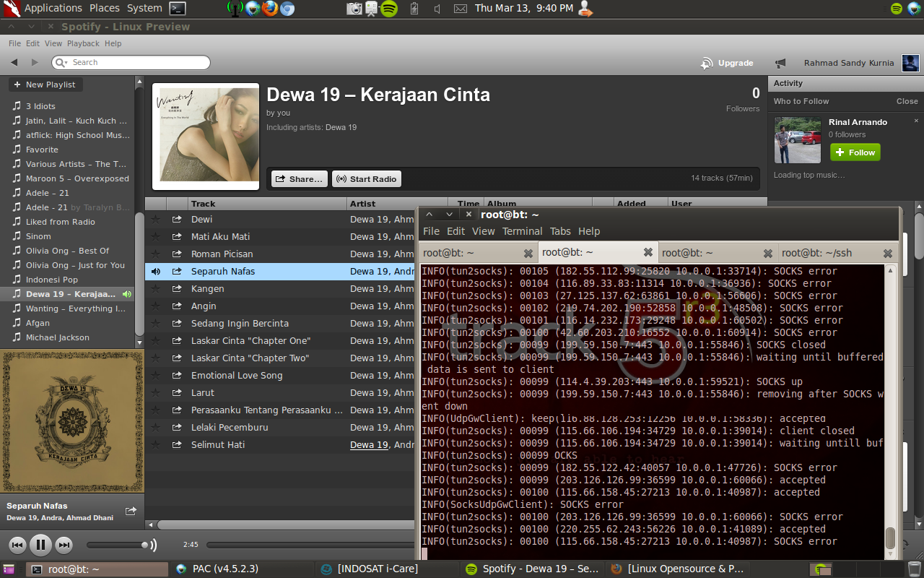
Task: Open Spotify's Edit menu
Action: point(32,43)
